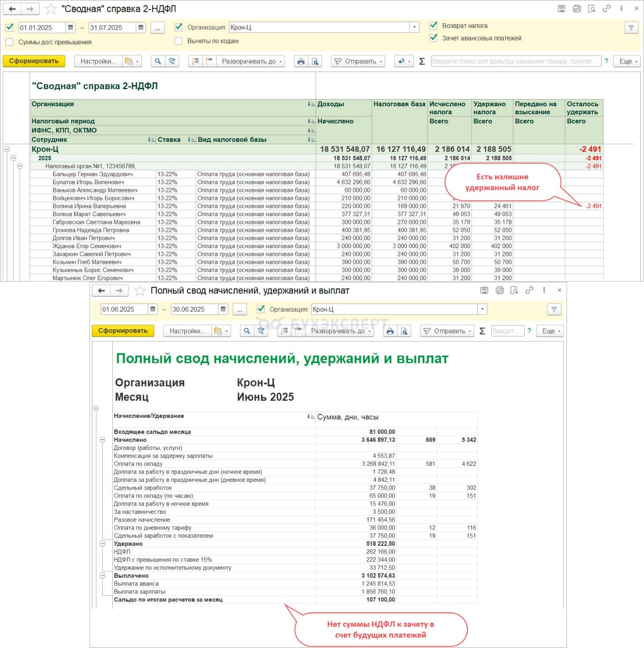Add the 2-НДФЛ report to favorites (star)

(x=51, y=9)
